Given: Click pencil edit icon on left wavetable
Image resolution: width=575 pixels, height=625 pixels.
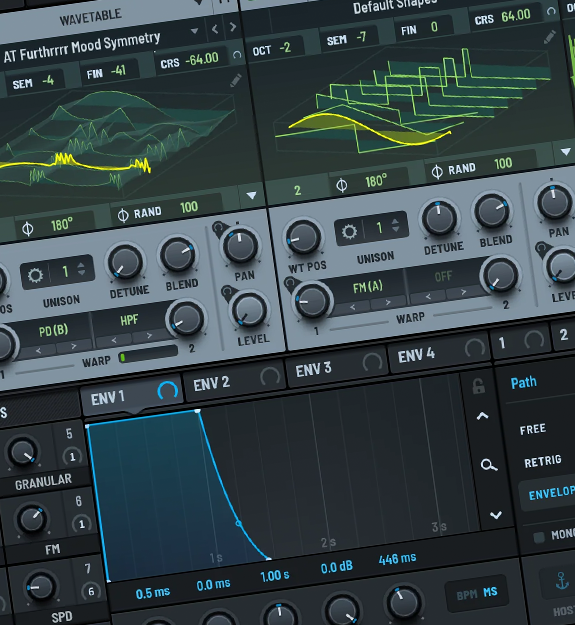Looking at the screenshot, I should (235, 81).
